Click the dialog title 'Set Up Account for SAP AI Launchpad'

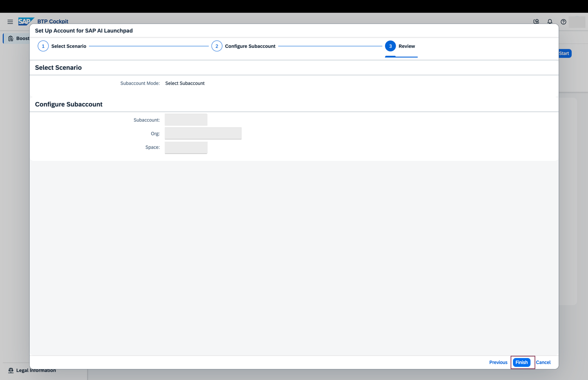84,31
